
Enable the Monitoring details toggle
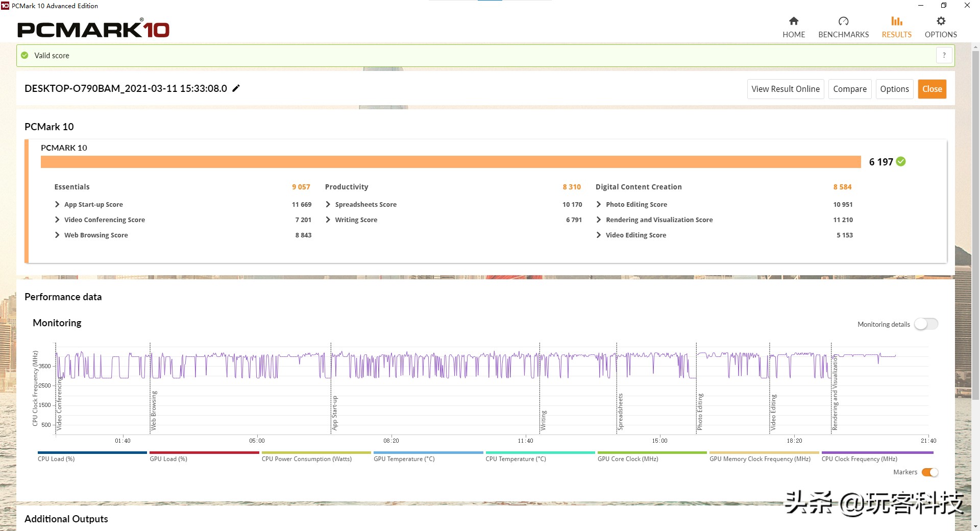(926, 324)
